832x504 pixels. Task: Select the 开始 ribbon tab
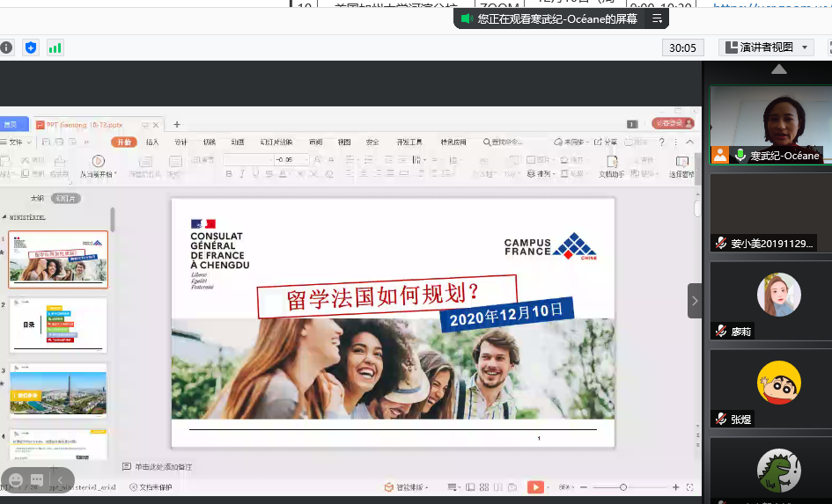click(124, 142)
